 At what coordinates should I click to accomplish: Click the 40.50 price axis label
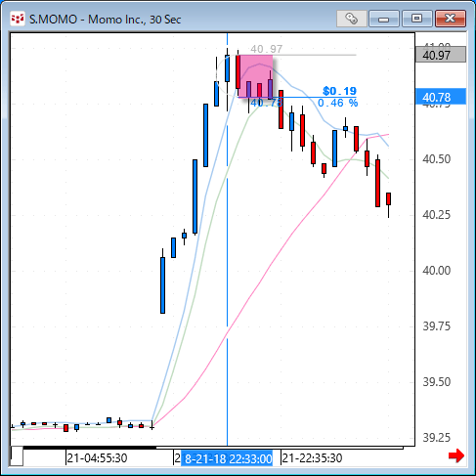coord(437,159)
